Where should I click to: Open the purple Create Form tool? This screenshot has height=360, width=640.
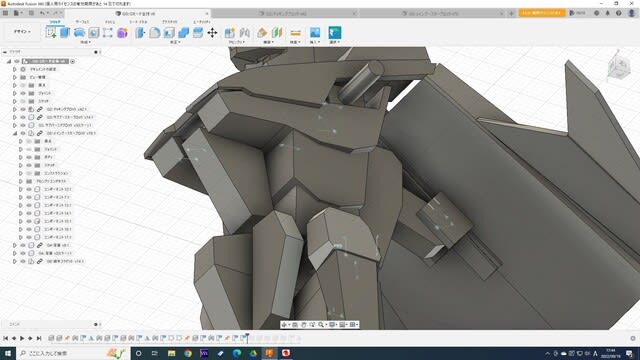click(x=122, y=33)
